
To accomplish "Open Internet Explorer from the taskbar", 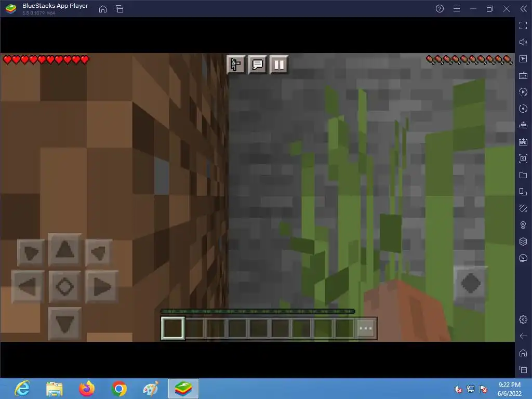I will click(x=22, y=389).
